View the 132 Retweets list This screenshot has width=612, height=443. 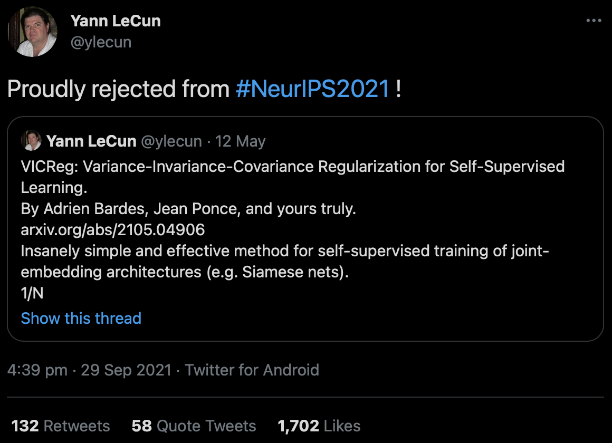coord(60,425)
